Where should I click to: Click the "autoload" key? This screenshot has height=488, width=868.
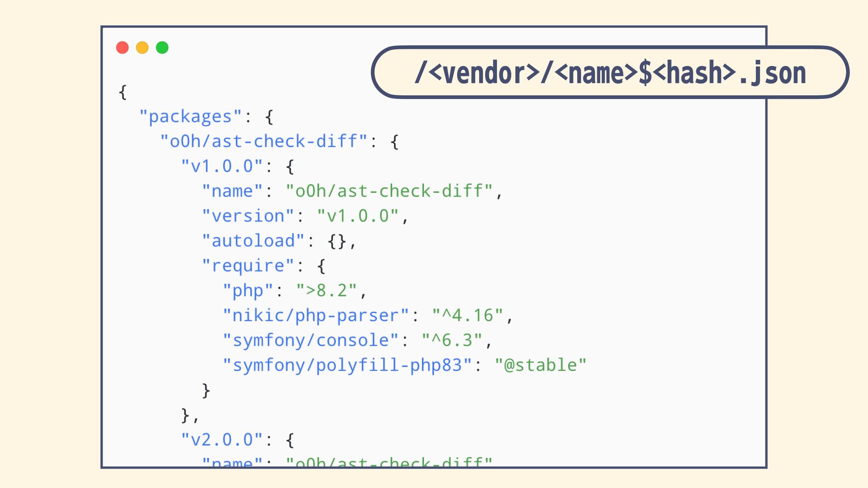(253, 240)
